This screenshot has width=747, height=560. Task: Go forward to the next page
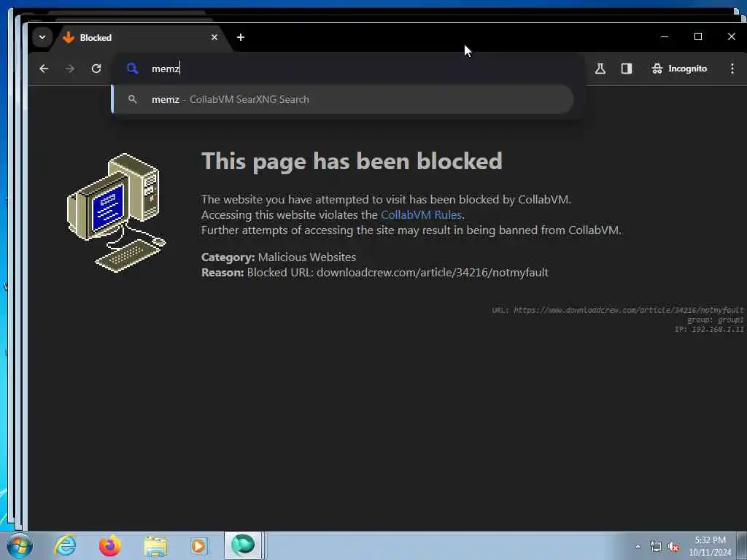pyautogui.click(x=70, y=69)
